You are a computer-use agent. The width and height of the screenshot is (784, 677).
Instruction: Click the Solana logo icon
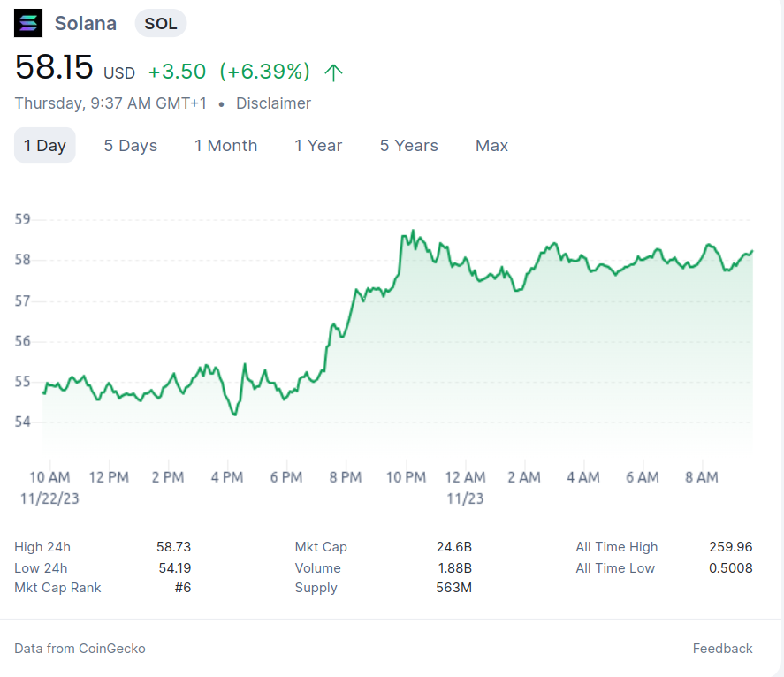27,23
